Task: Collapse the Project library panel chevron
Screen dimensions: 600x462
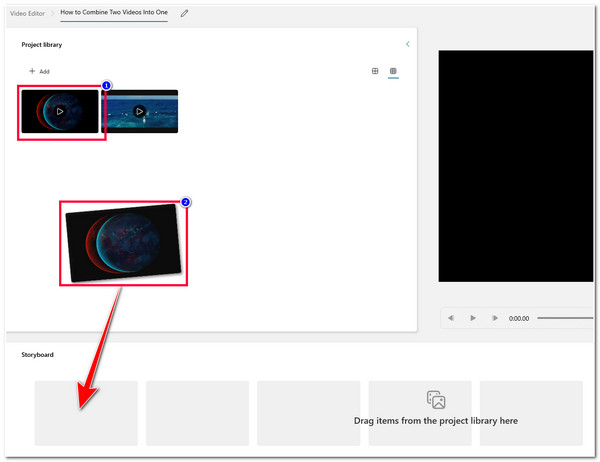Action: click(408, 44)
